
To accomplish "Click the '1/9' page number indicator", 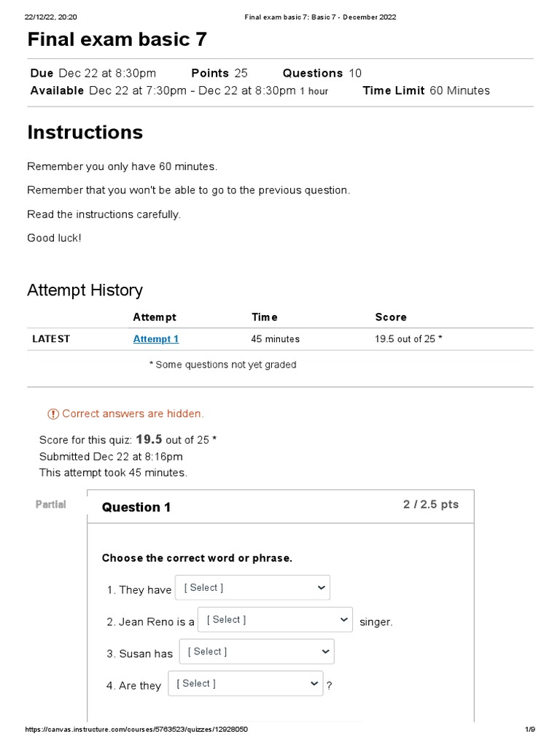I will click(530, 730).
